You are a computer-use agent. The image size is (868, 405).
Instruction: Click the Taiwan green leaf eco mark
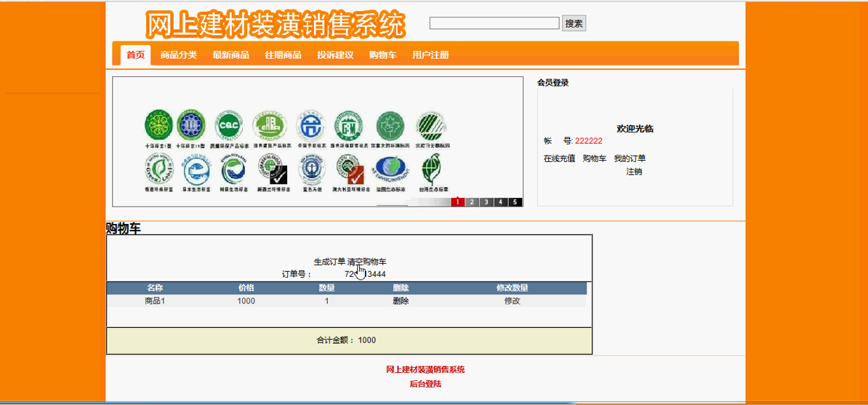point(433,169)
